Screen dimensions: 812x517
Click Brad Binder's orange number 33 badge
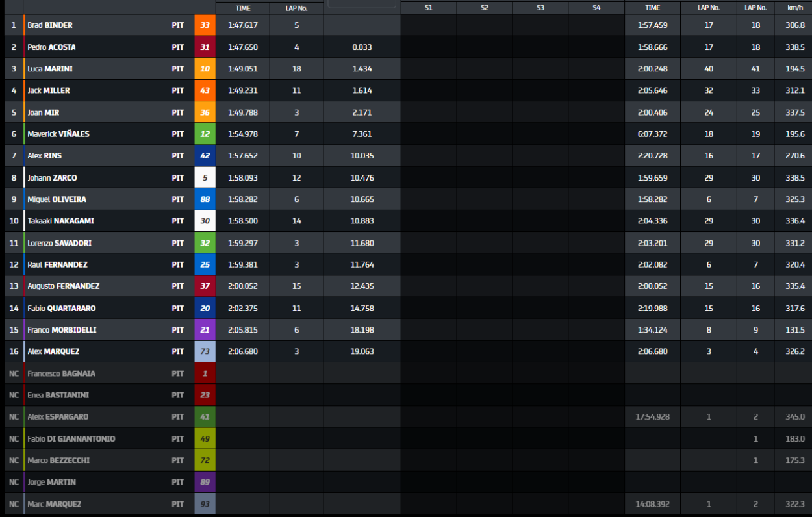click(205, 25)
